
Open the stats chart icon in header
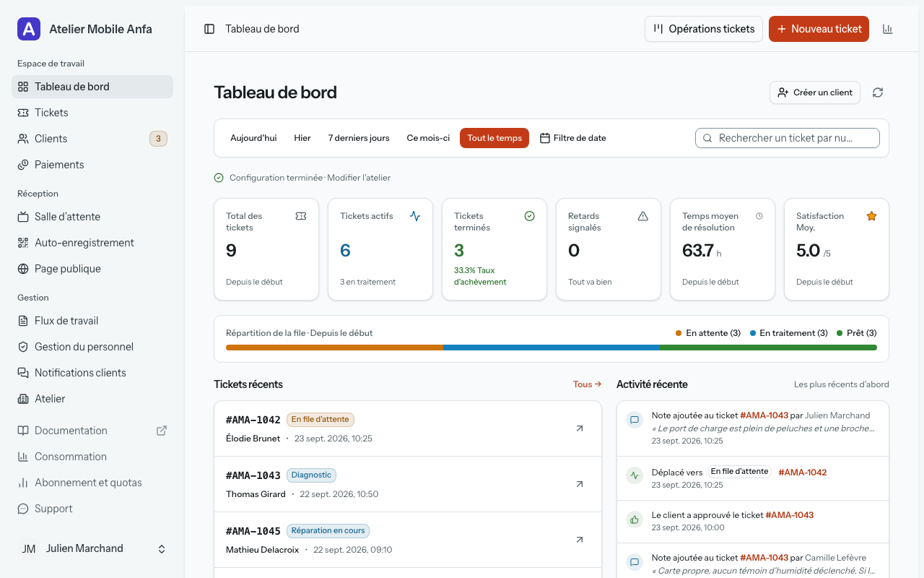pos(888,29)
